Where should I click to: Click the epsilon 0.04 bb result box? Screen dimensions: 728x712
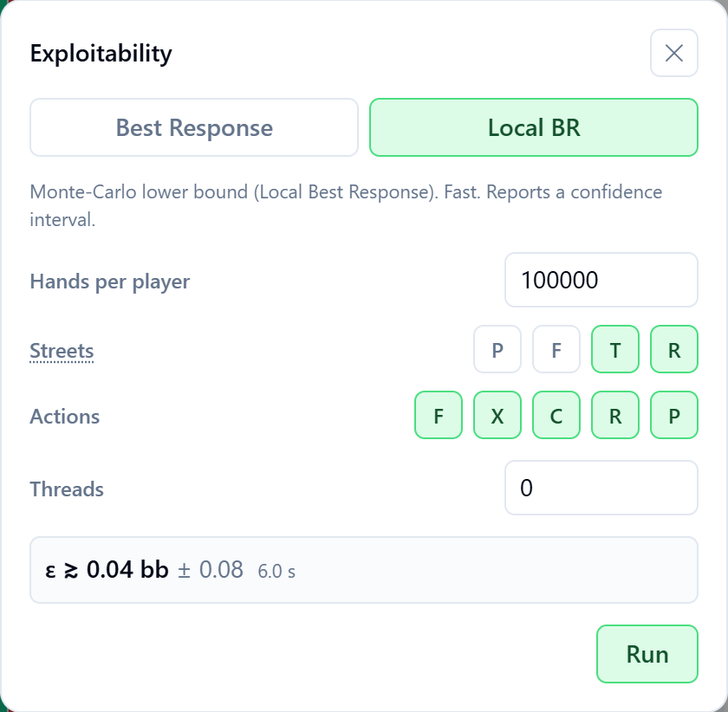click(x=364, y=570)
